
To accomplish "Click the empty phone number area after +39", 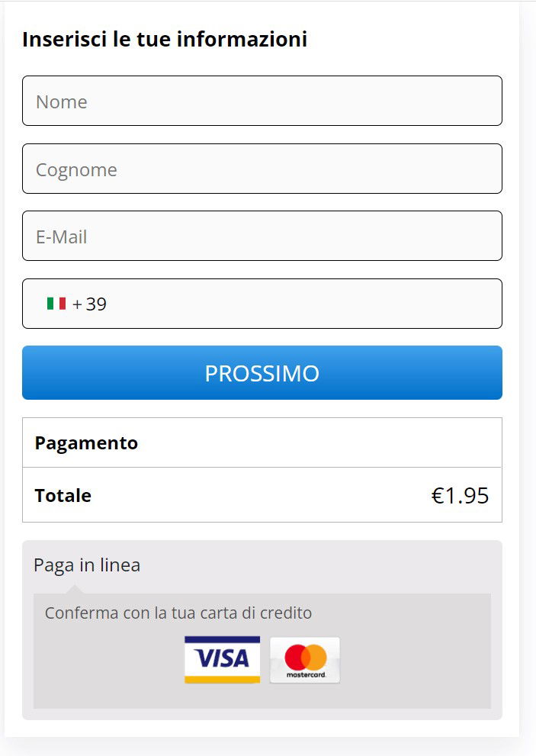I will (x=305, y=304).
